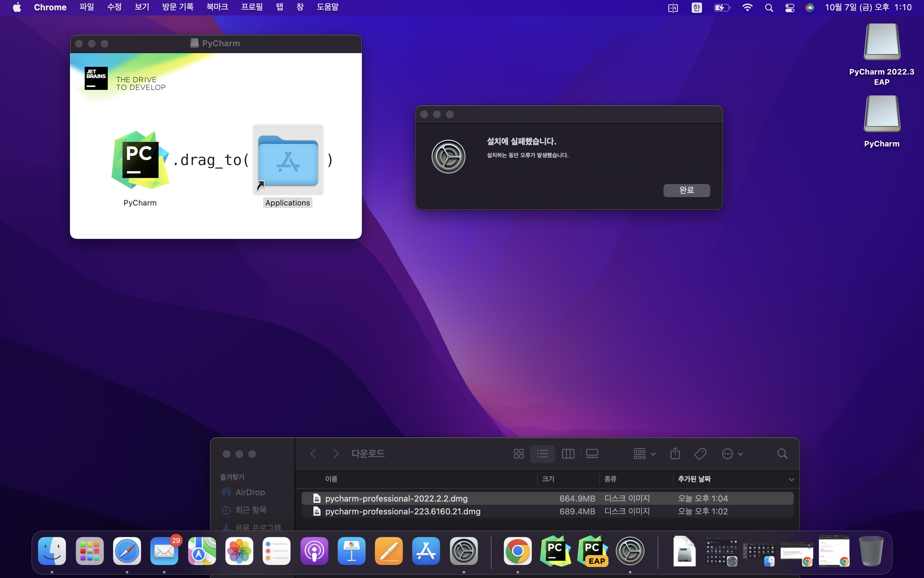Image resolution: width=924 pixels, height=578 pixels.
Task: Open Control Center from menu bar
Action: [x=790, y=8]
